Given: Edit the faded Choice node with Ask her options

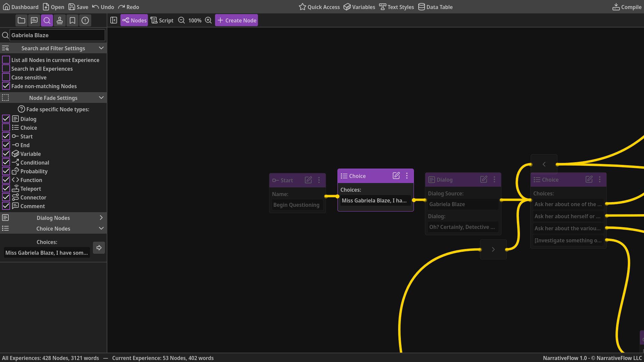Looking at the screenshot, I should pyautogui.click(x=589, y=179).
